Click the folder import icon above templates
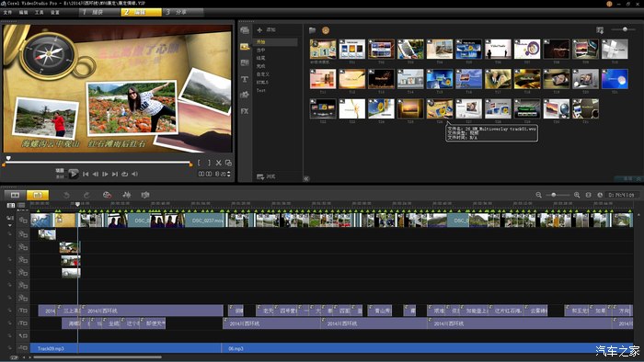This screenshot has width=644, height=362. tap(312, 30)
